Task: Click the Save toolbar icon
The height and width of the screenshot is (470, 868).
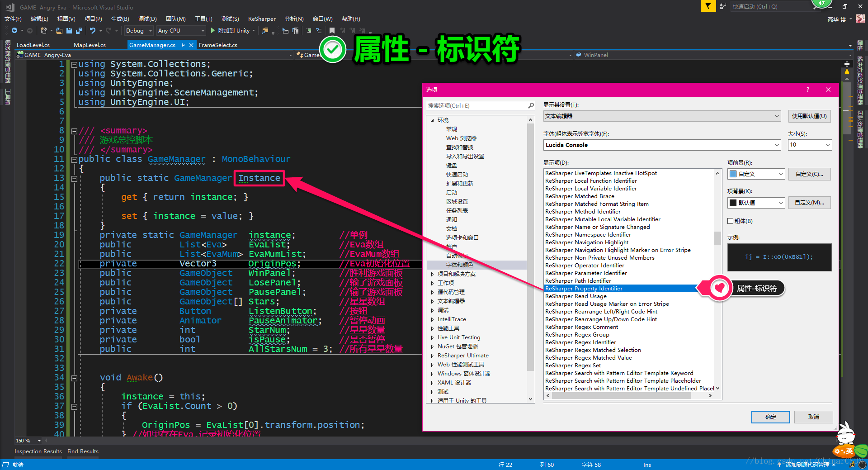Action: (69, 30)
